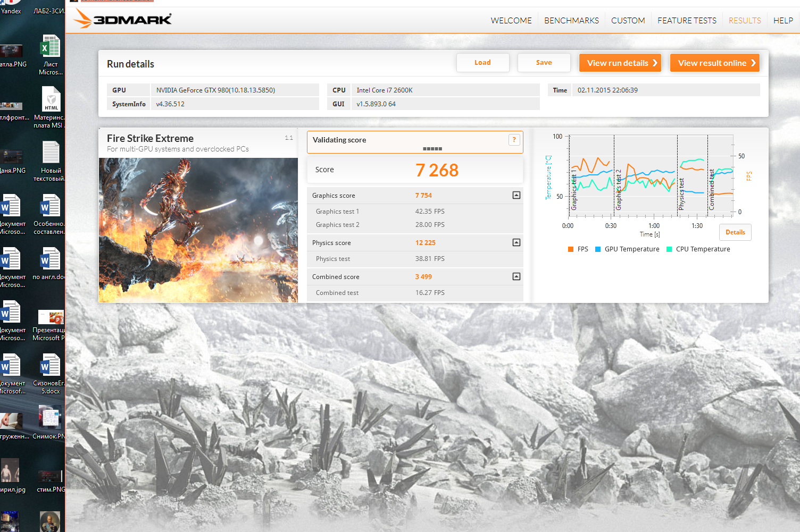
Task: Open the validating score help question mark
Action: 514,140
